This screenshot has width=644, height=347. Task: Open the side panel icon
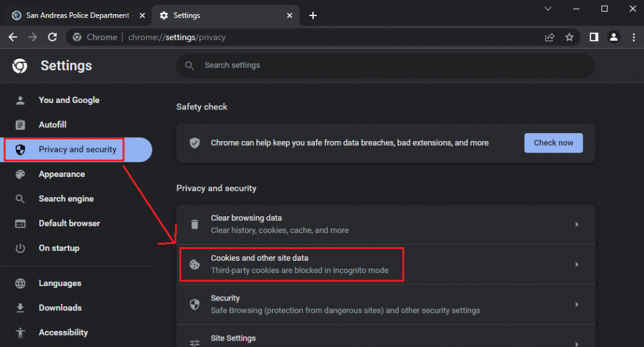coord(594,37)
